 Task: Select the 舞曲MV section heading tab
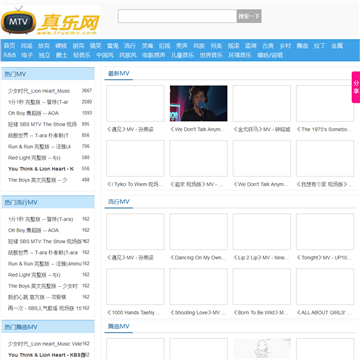pos(119,326)
